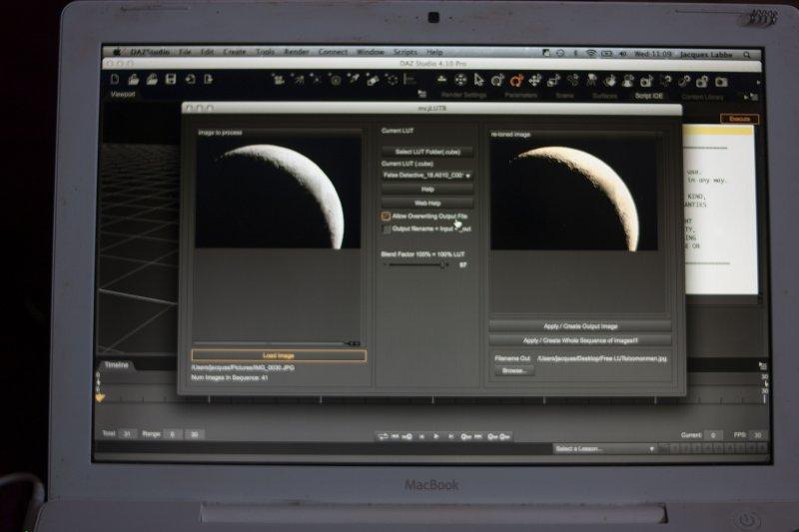Click the Import file icon
The width and height of the screenshot is (799, 532).
(x=190, y=80)
